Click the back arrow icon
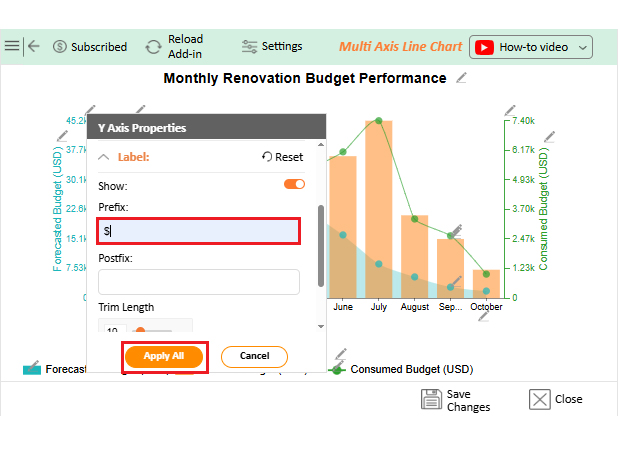 pyautogui.click(x=33, y=46)
